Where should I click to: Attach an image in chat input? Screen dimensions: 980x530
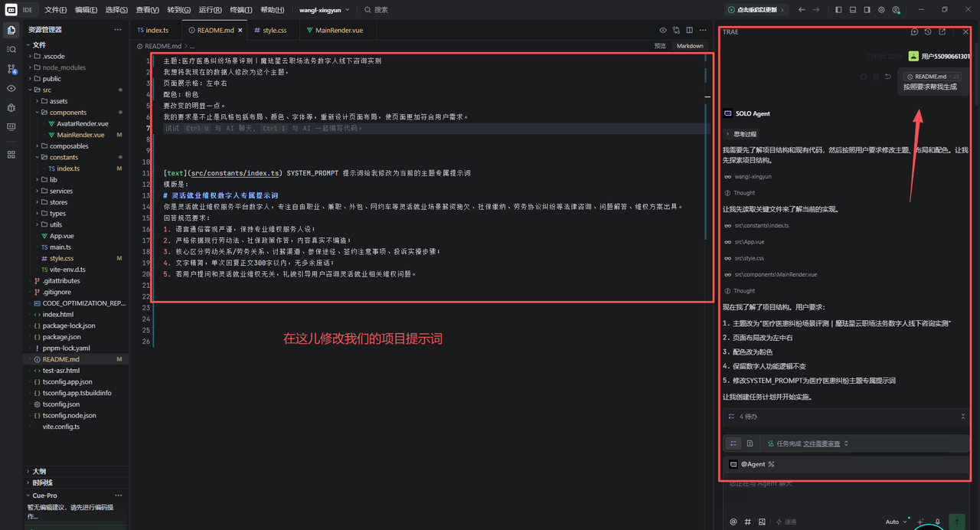tap(762, 522)
